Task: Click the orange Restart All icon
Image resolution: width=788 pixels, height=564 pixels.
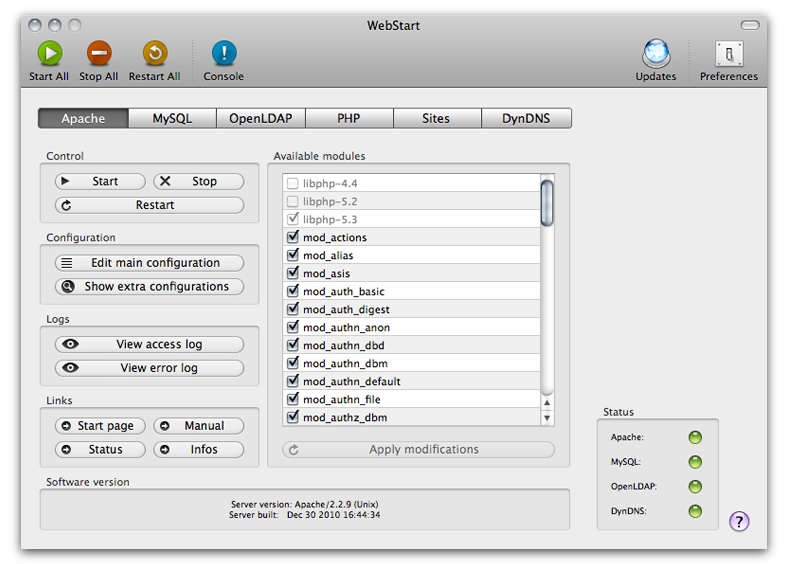Action: point(155,53)
